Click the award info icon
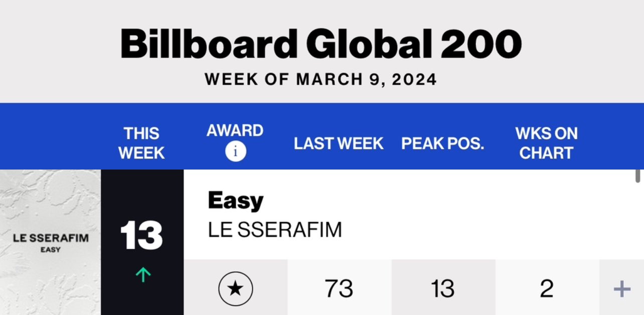644x315 pixels. [x=235, y=151]
